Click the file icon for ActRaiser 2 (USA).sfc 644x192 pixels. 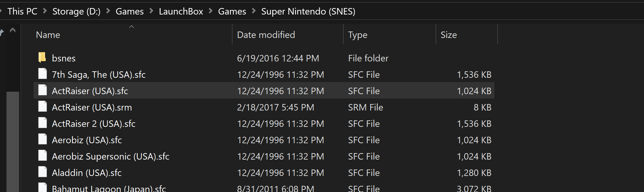pyautogui.click(x=42, y=123)
